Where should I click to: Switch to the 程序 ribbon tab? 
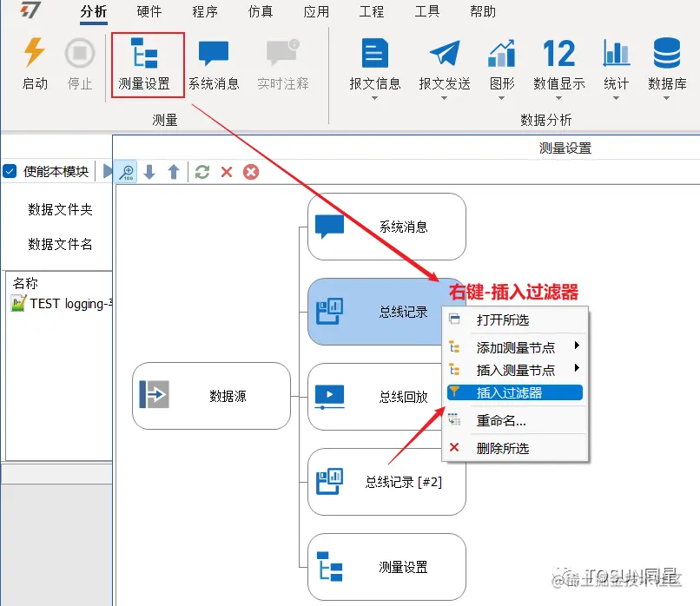tap(205, 11)
